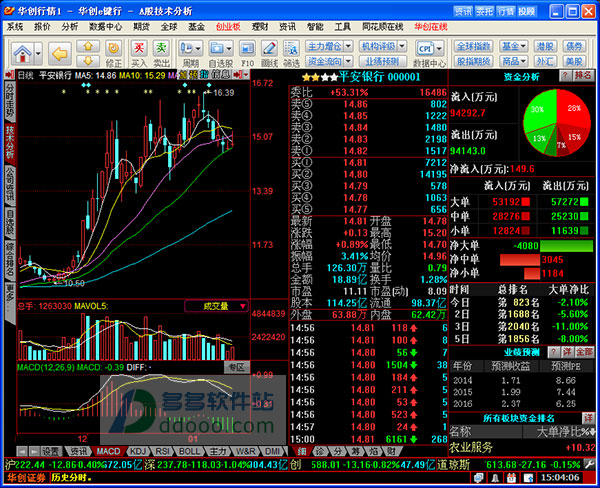Click the 卖出 sell icon
Viewport: 600px width, 488px height.
(x=161, y=53)
